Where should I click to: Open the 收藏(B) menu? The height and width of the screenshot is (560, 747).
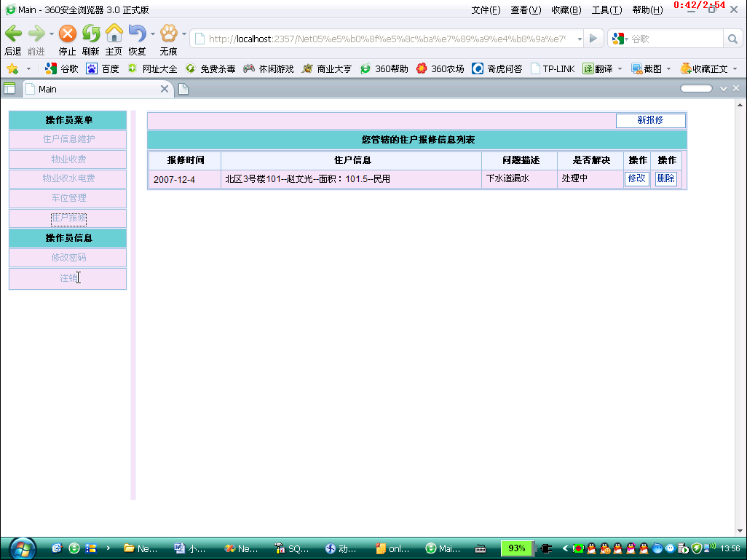point(566,10)
